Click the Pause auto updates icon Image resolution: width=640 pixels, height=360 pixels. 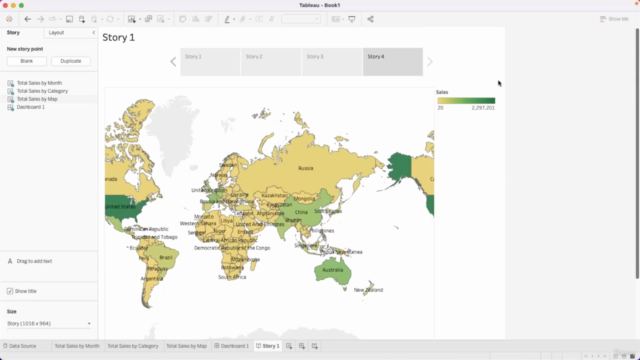tap(94, 19)
